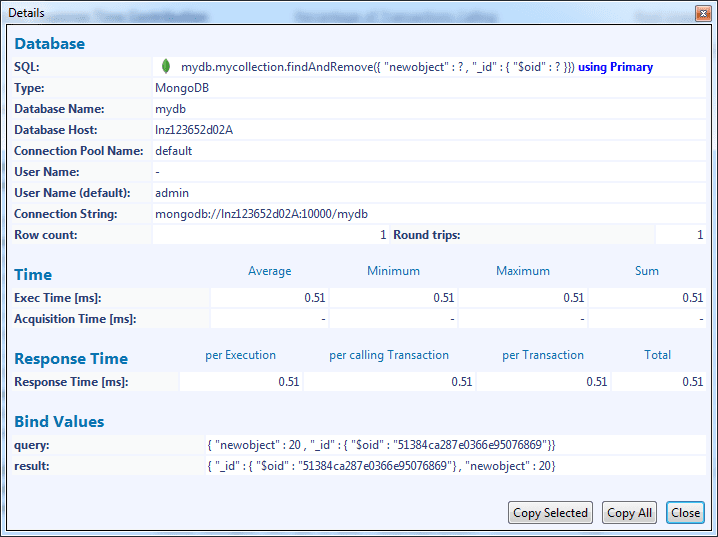
Task: Select Response Time per calling Transaction value
Action: pyautogui.click(x=462, y=382)
